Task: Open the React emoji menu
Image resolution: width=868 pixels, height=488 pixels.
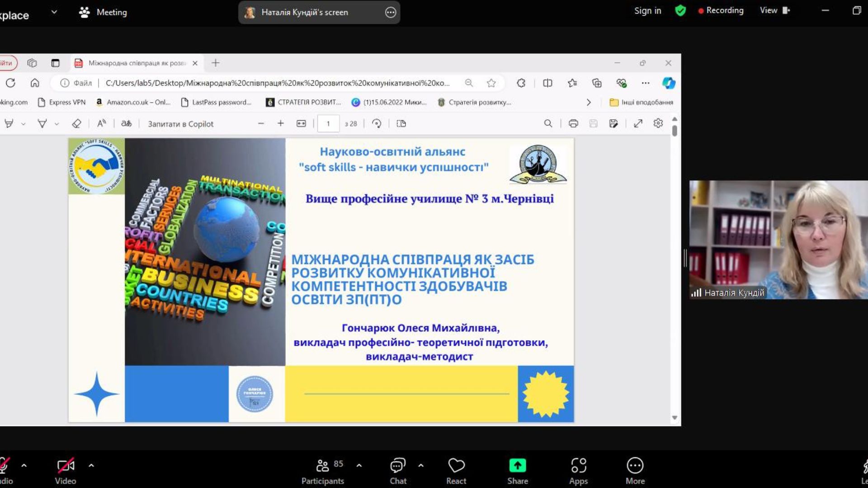Action: click(x=456, y=471)
